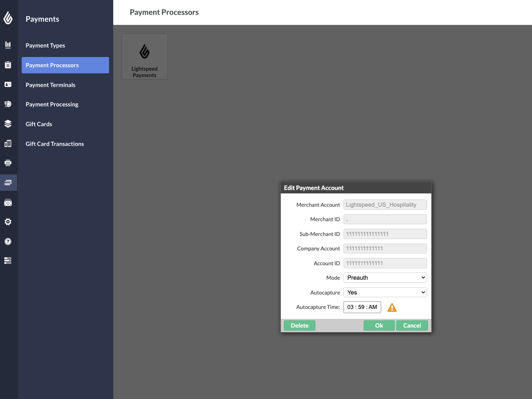Open the staff ID card icon

(8, 84)
